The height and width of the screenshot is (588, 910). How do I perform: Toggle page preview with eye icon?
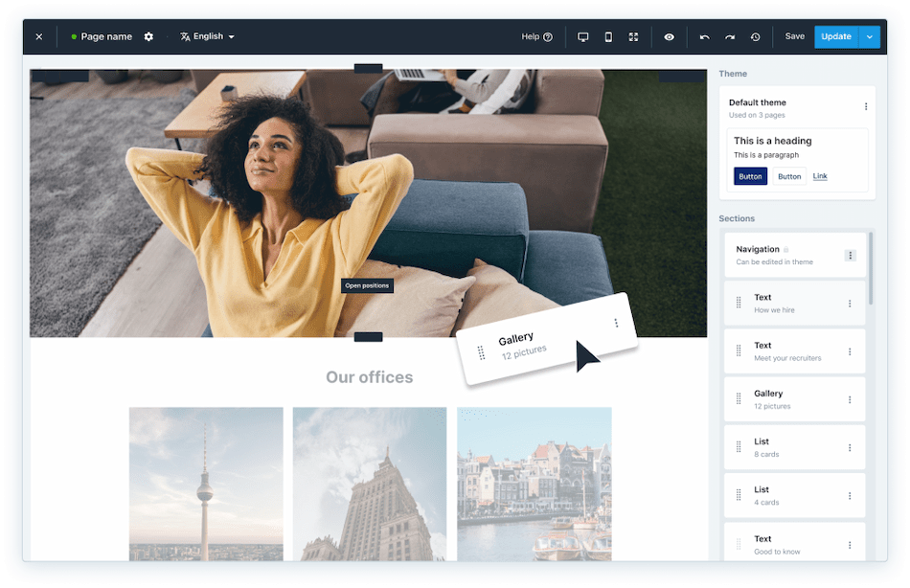tap(669, 36)
